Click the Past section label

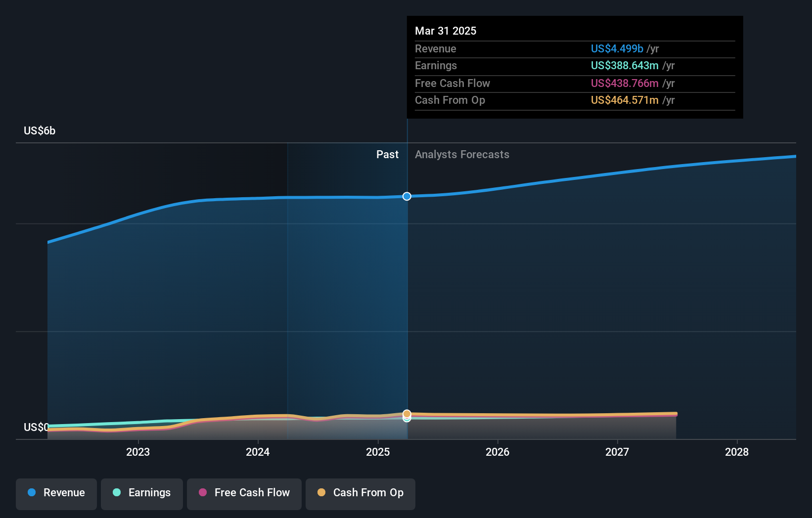click(387, 154)
